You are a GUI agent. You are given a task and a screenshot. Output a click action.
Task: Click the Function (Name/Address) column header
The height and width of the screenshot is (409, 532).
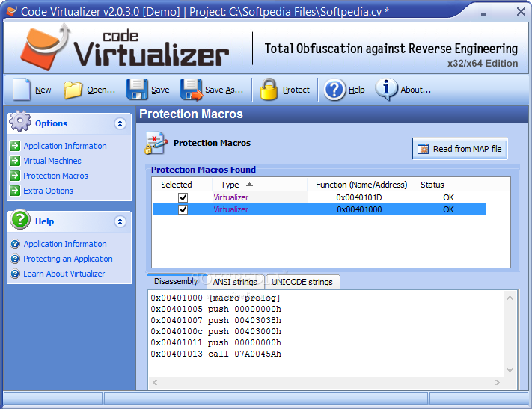click(360, 185)
